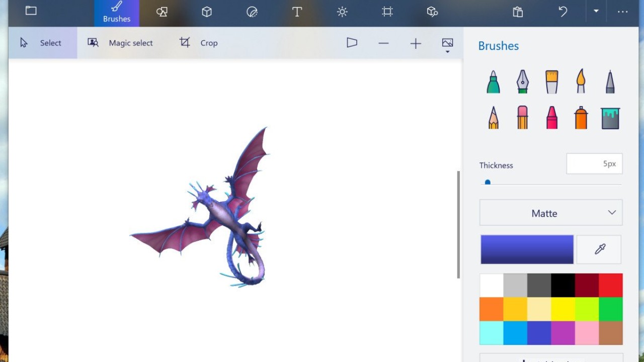Click the Thickness value input field
Image resolution: width=644 pixels, height=362 pixels.
click(x=594, y=164)
